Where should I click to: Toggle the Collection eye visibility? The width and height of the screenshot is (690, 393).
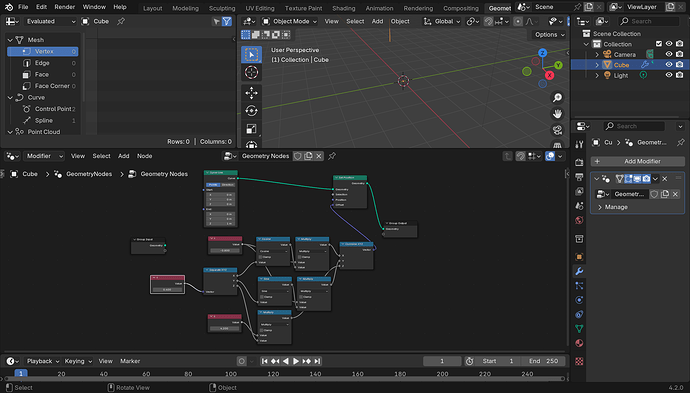click(x=669, y=44)
